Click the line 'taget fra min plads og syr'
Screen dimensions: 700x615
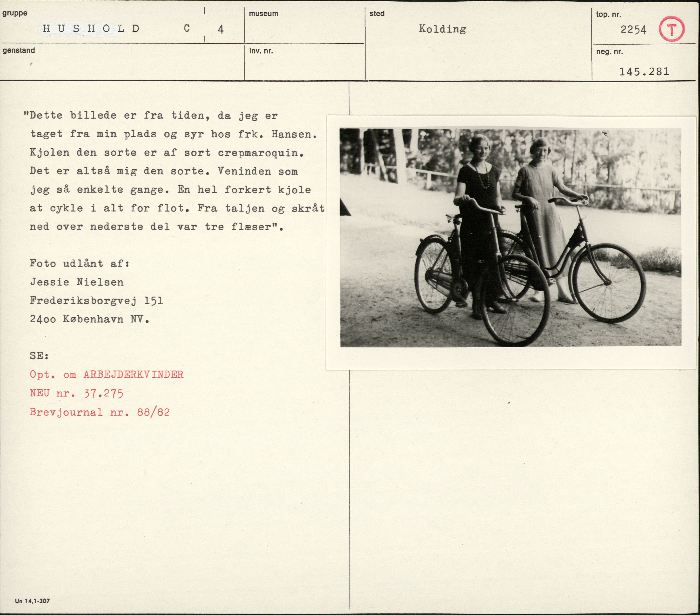(x=174, y=134)
